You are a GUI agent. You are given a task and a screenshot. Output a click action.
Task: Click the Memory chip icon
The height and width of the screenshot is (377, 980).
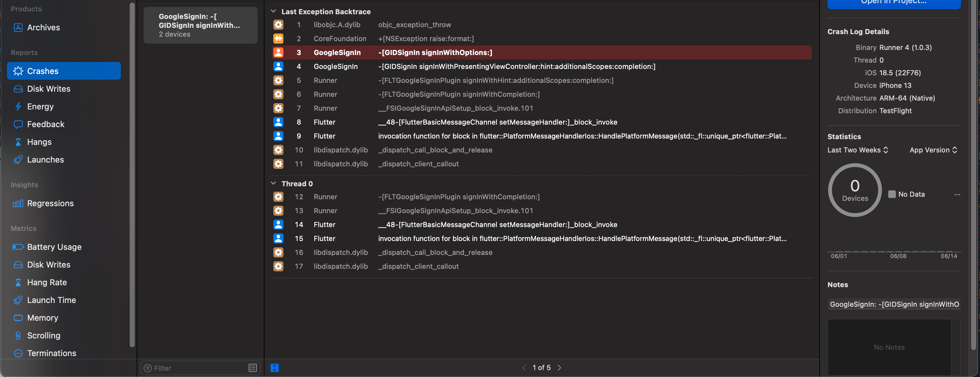point(18,318)
